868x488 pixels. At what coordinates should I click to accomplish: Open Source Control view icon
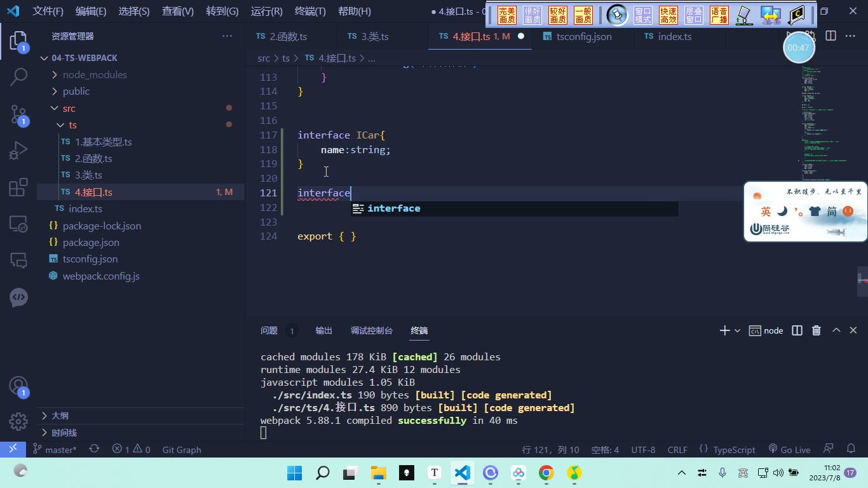pyautogui.click(x=19, y=114)
